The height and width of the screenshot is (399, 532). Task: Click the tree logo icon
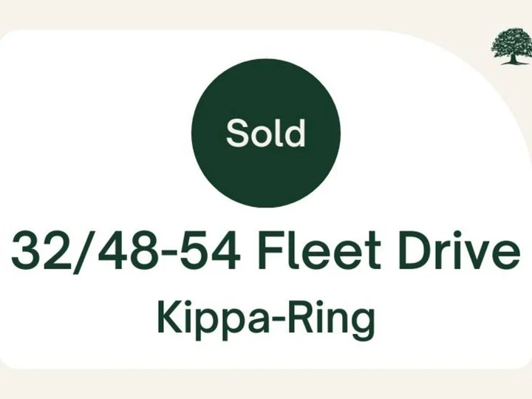point(511,47)
